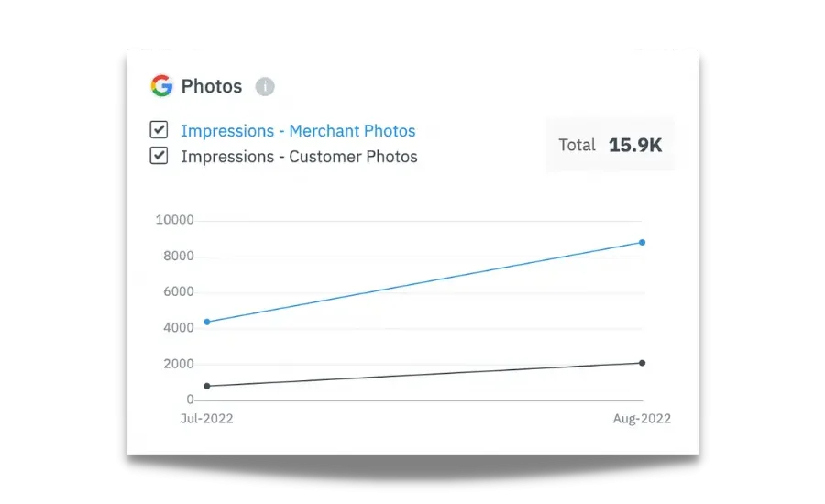Click the 2000 y-axis label
Screen dimensions: 825x504
pyautogui.click(x=177, y=364)
